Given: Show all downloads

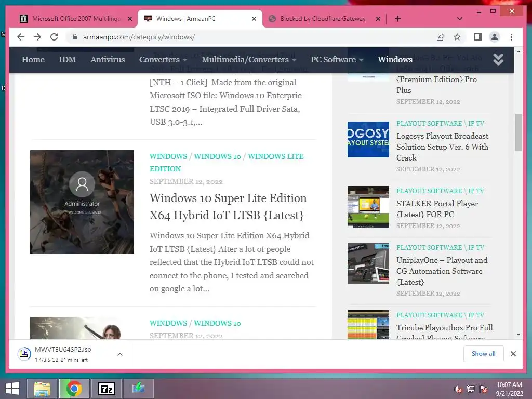Looking at the screenshot, I should point(484,354).
